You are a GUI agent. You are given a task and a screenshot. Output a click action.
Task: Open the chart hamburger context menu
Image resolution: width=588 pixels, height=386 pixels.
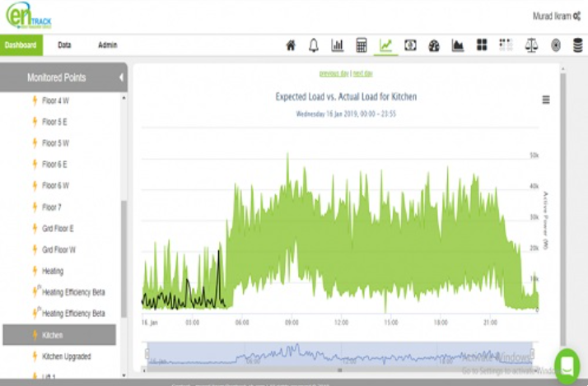[545, 100]
